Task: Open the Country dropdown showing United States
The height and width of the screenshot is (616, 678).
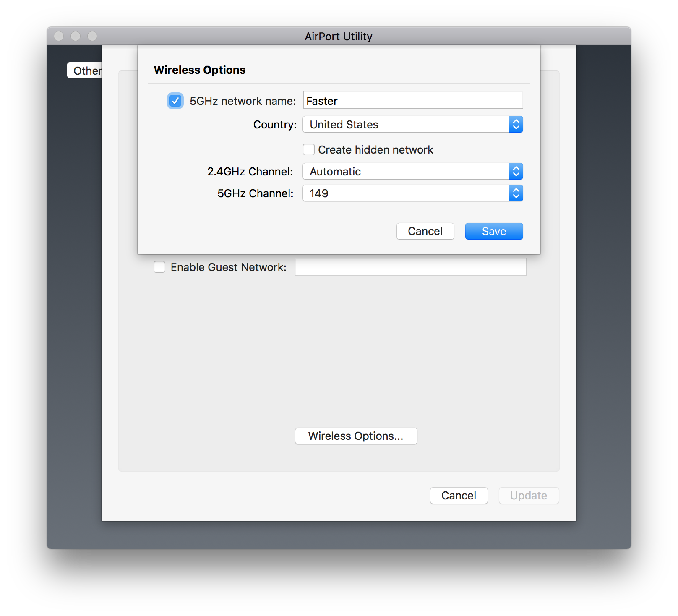Action: (413, 124)
